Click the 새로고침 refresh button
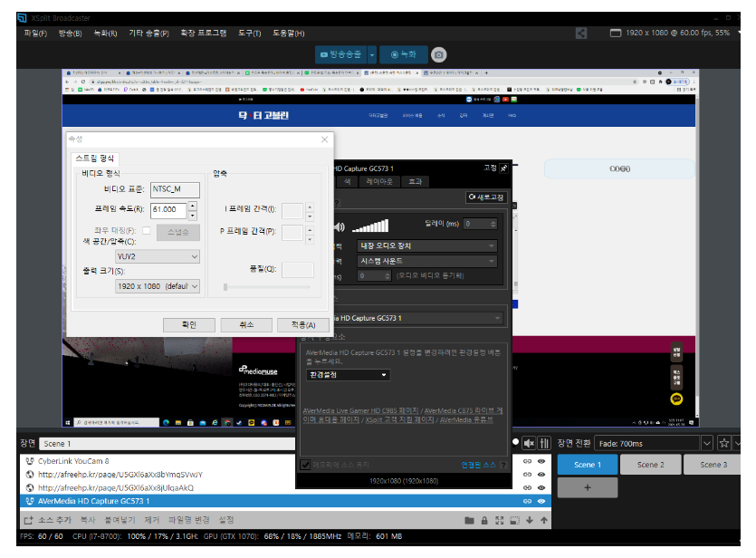Image resolution: width=756 pixels, height=558 pixels. [486, 197]
